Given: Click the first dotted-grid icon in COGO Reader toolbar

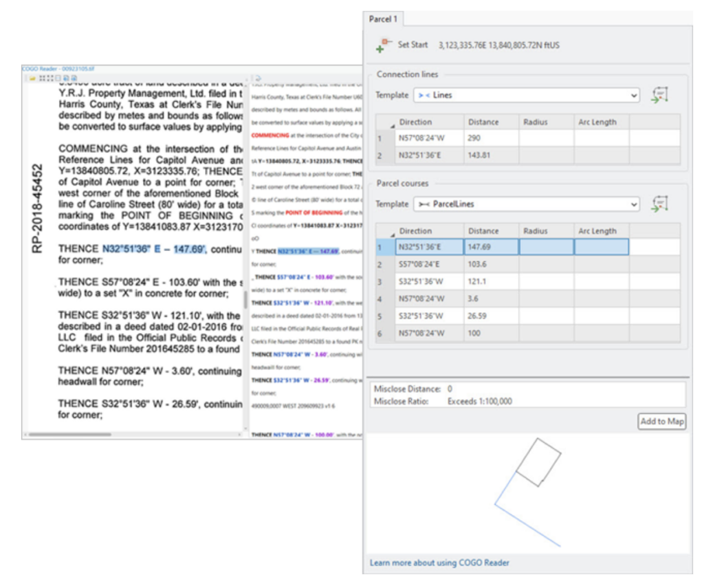Looking at the screenshot, I should click(x=42, y=78).
